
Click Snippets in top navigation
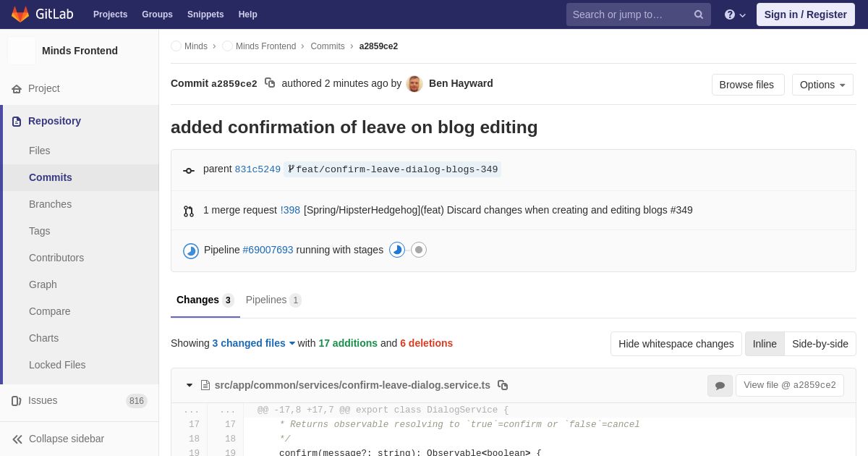coord(205,14)
